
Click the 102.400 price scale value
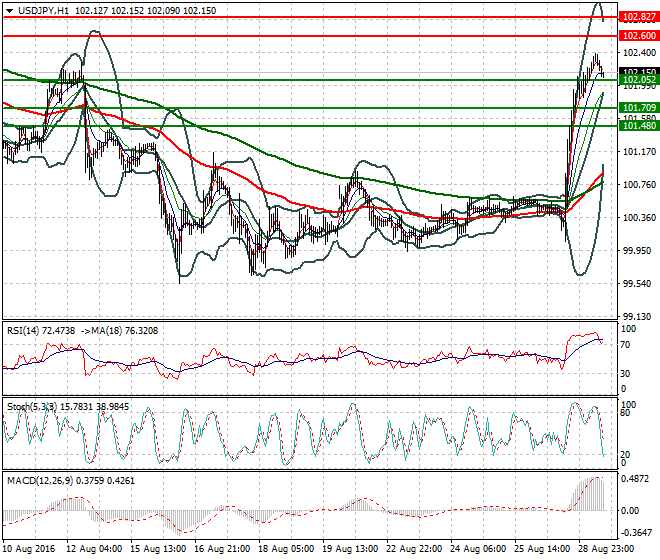click(639, 53)
